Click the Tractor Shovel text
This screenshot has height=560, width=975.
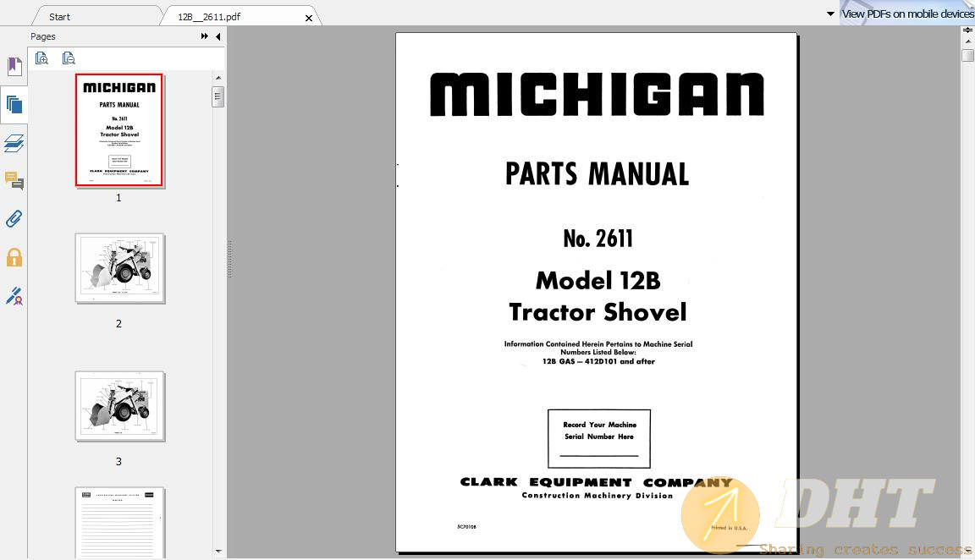click(x=598, y=312)
